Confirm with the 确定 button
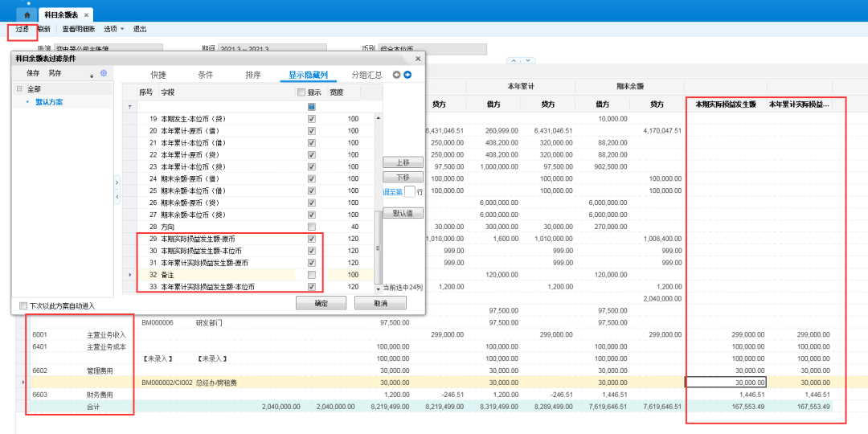 (321, 303)
